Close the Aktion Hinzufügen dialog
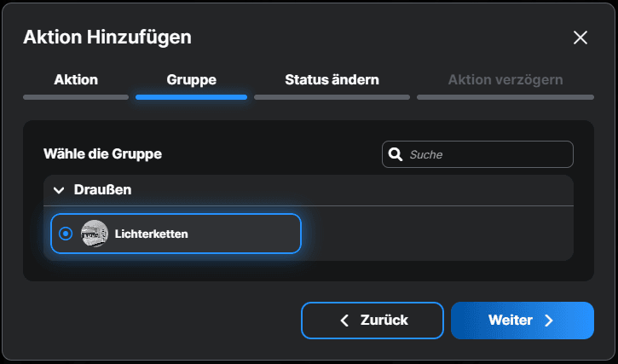This screenshot has height=364, width=618. 580,38
